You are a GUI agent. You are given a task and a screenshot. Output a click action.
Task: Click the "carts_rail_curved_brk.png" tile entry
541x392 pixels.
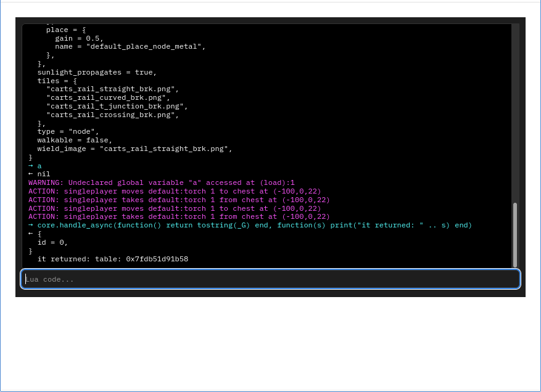pyautogui.click(x=108, y=98)
